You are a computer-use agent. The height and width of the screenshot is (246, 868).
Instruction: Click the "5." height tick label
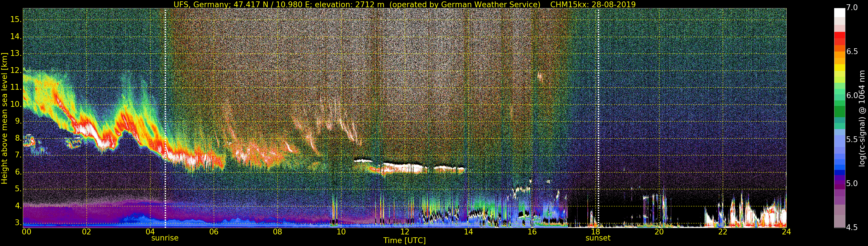pyautogui.click(x=18, y=189)
